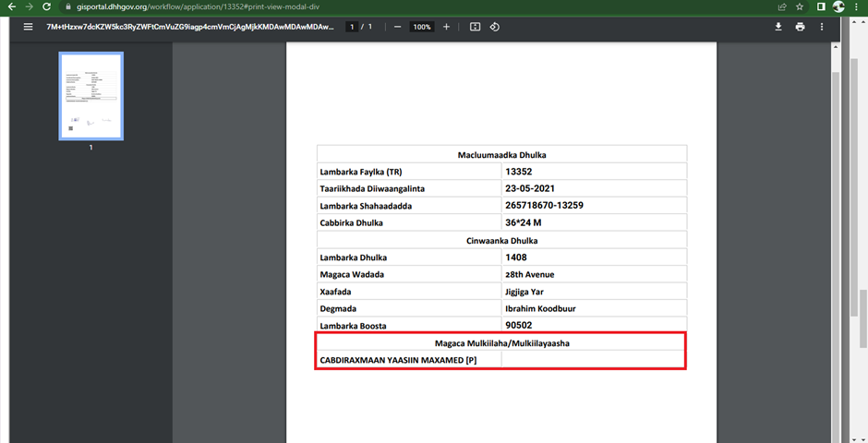Bookmark this page with the star icon
The width and height of the screenshot is (868, 443).
800,7
